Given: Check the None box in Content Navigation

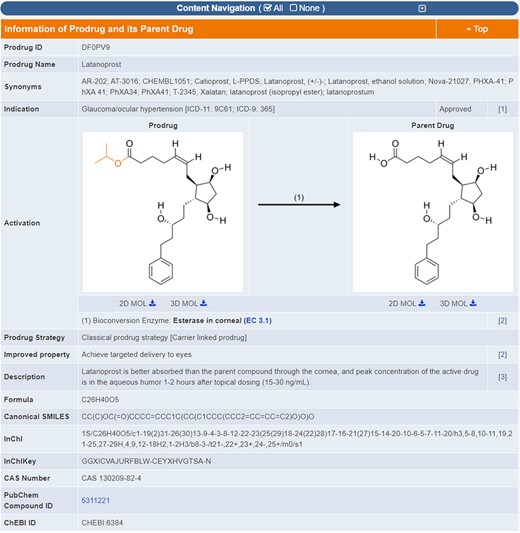Looking at the screenshot, I should coord(293,8).
